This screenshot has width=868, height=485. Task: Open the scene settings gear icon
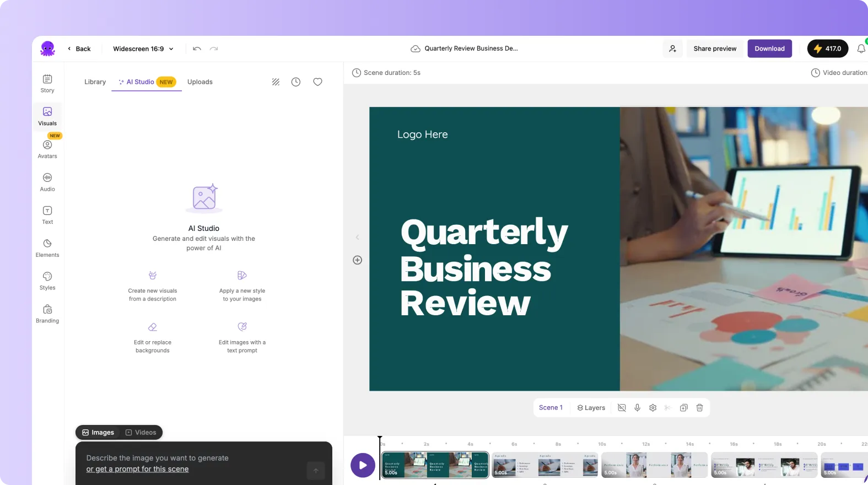tap(653, 408)
